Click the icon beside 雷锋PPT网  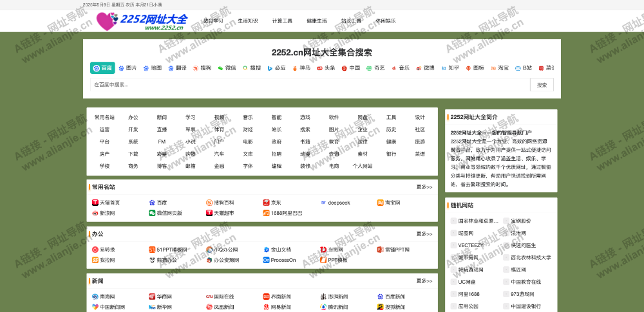click(381, 249)
